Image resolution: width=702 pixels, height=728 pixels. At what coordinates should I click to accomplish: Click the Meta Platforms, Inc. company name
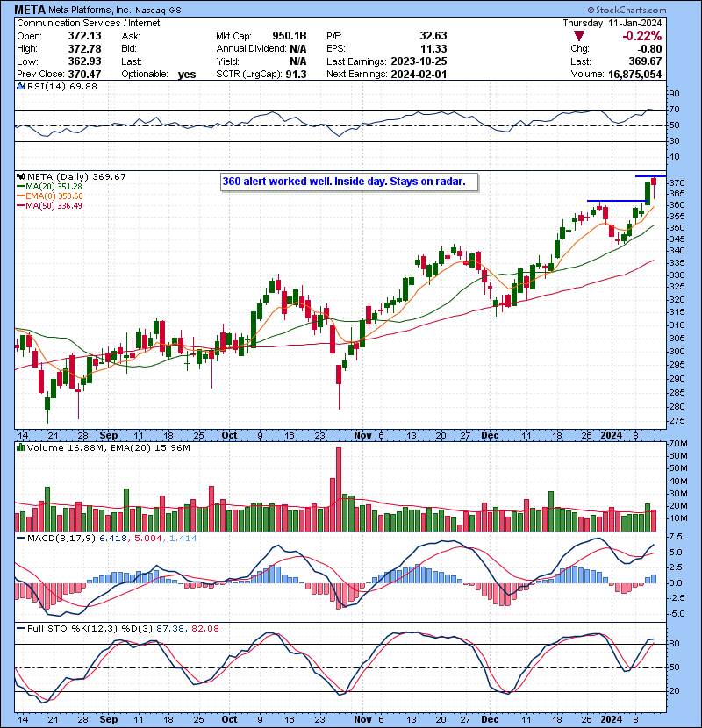[x=90, y=10]
